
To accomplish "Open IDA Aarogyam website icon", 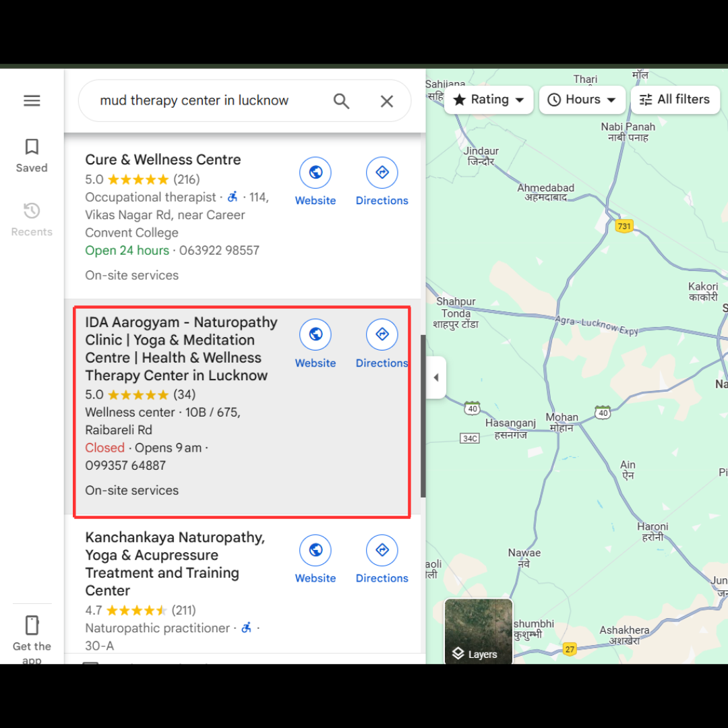I will 315,335.
